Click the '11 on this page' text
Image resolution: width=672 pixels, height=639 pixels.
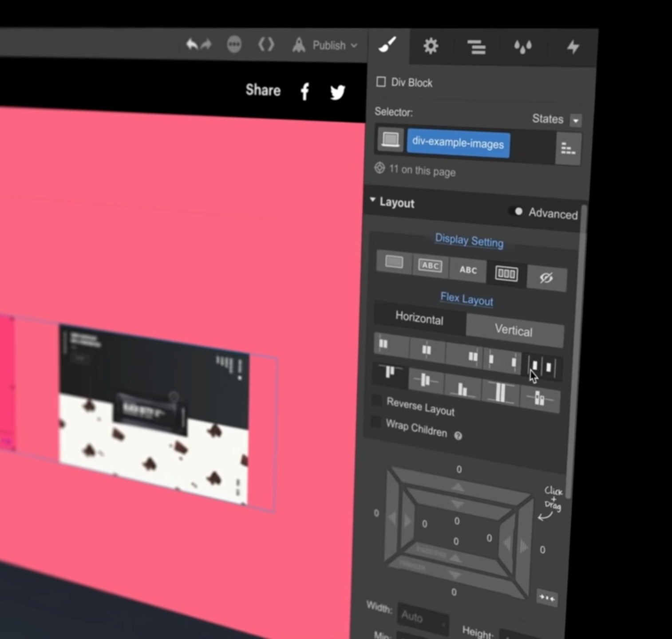[422, 171]
